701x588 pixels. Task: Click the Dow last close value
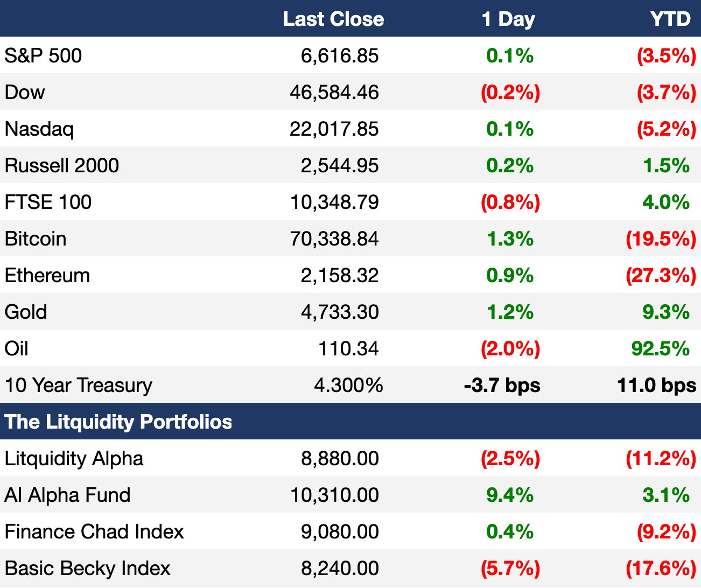(x=334, y=92)
